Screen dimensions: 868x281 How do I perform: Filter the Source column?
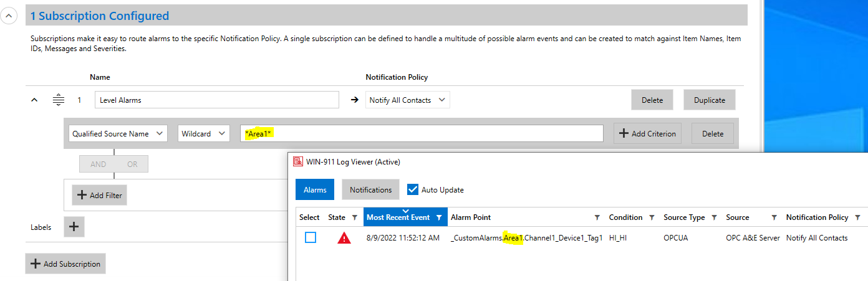(774, 217)
